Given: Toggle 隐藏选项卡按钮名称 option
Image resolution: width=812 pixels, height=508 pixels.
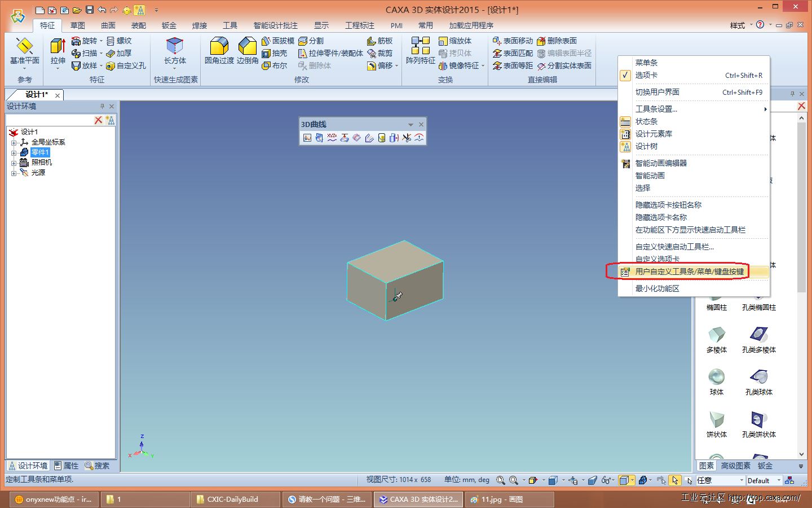Looking at the screenshot, I should (694, 205).
